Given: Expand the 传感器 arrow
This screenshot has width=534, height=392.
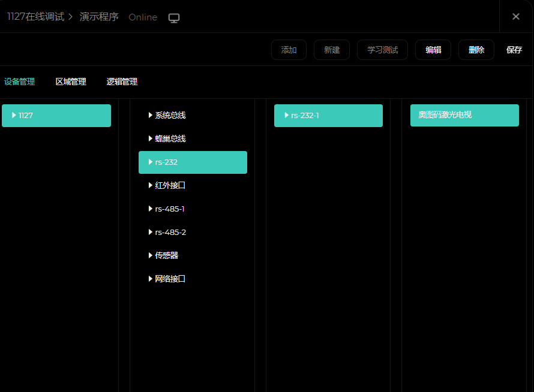Looking at the screenshot, I should pos(150,255).
